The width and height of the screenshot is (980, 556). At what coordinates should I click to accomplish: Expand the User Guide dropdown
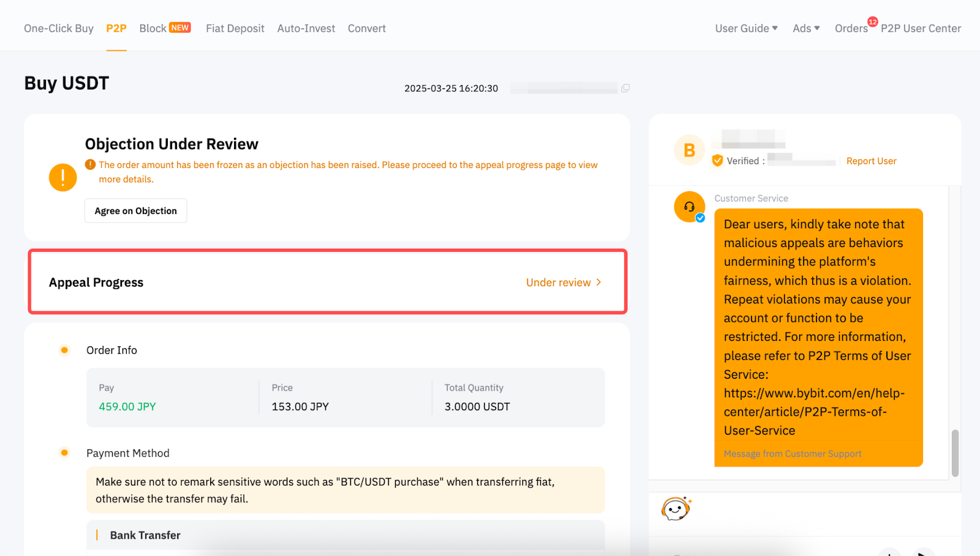click(x=746, y=28)
